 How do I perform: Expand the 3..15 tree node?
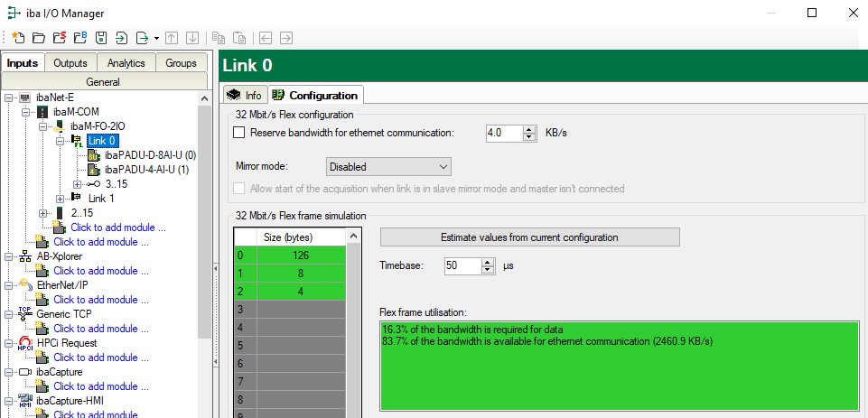click(77, 184)
